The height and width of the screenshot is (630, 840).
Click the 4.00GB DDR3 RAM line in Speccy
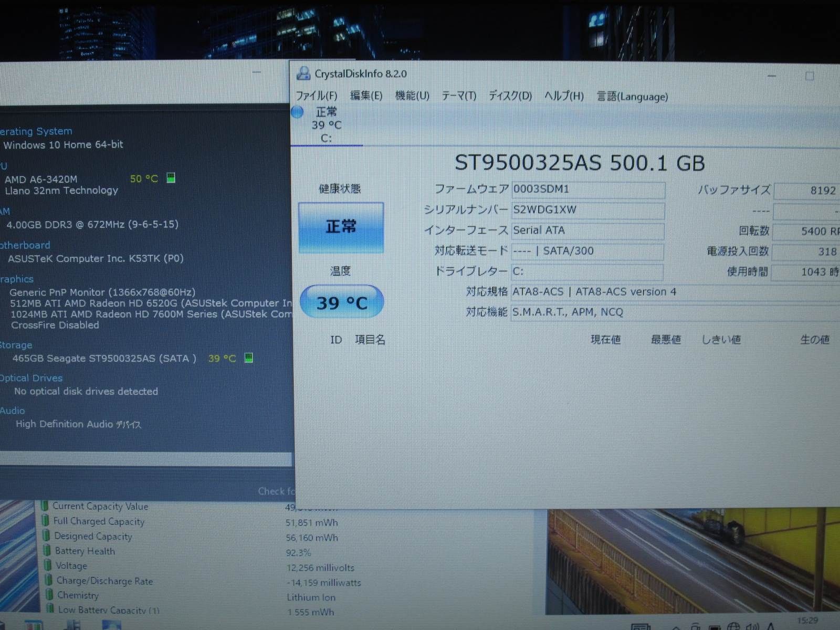point(92,224)
